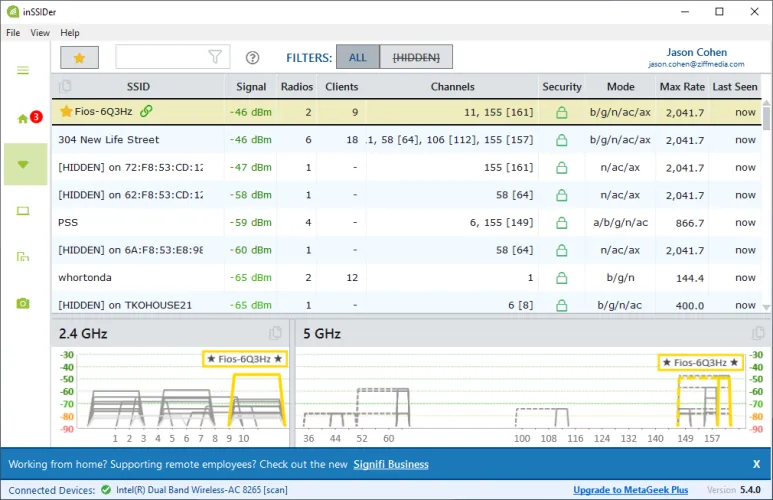This screenshot has width=773, height=500.
Task: Open the Signifi Business link
Action: [x=390, y=464]
